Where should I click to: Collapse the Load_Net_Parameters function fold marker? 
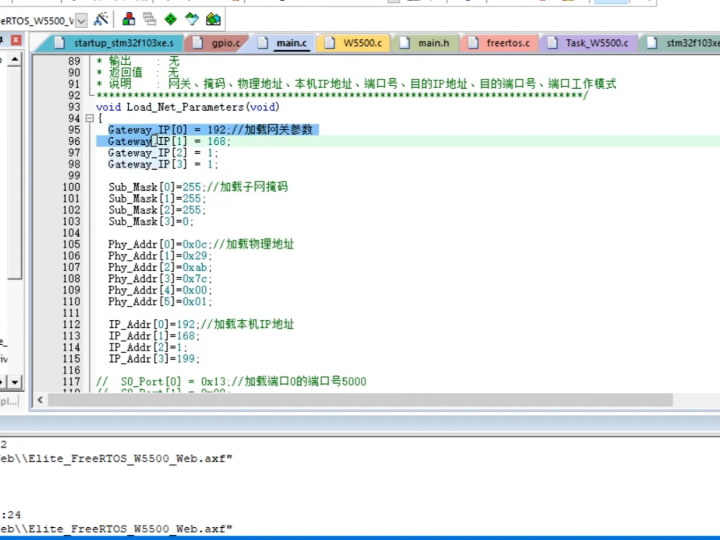tap(88, 119)
